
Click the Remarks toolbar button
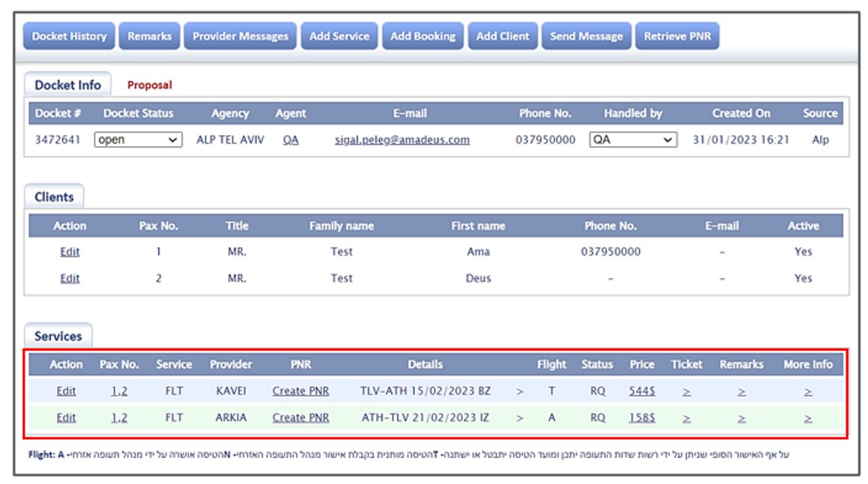[149, 36]
